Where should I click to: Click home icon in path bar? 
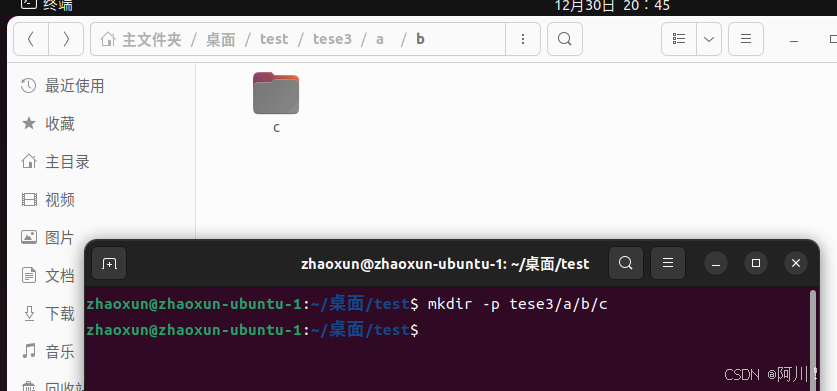point(108,39)
